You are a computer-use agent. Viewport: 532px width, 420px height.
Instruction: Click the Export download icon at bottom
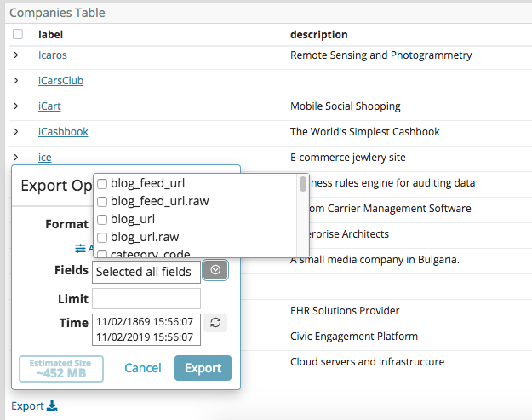52,406
